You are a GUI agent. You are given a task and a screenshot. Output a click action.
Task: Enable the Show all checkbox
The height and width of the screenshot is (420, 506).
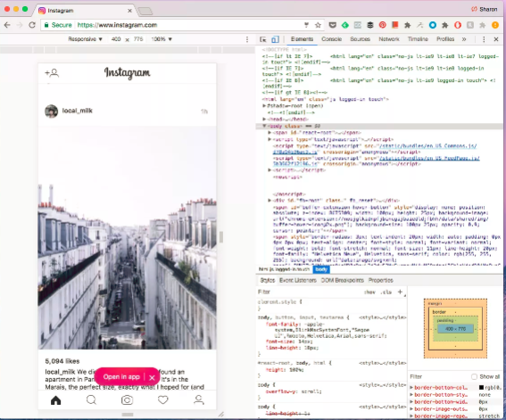pyautogui.click(x=474, y=376)
